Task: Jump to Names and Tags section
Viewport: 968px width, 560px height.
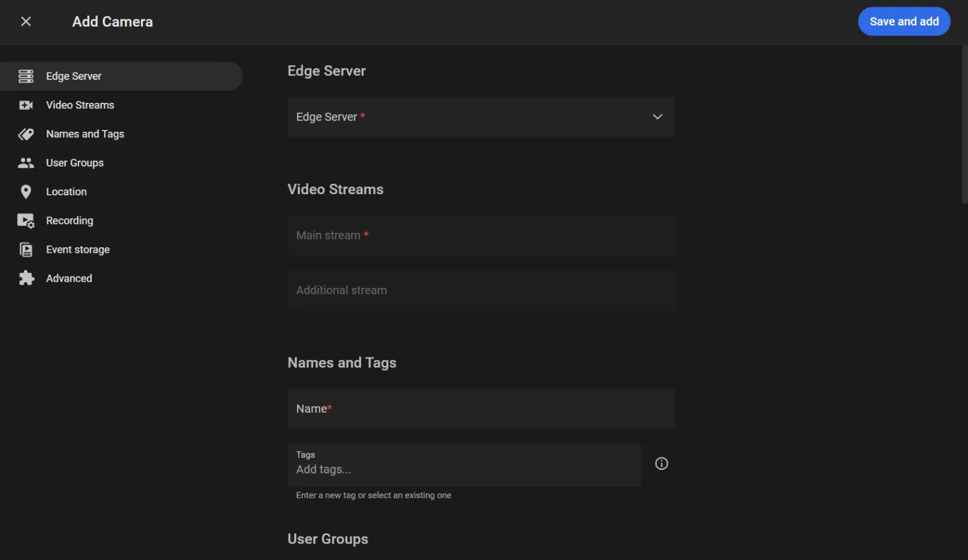Action: 121,134
